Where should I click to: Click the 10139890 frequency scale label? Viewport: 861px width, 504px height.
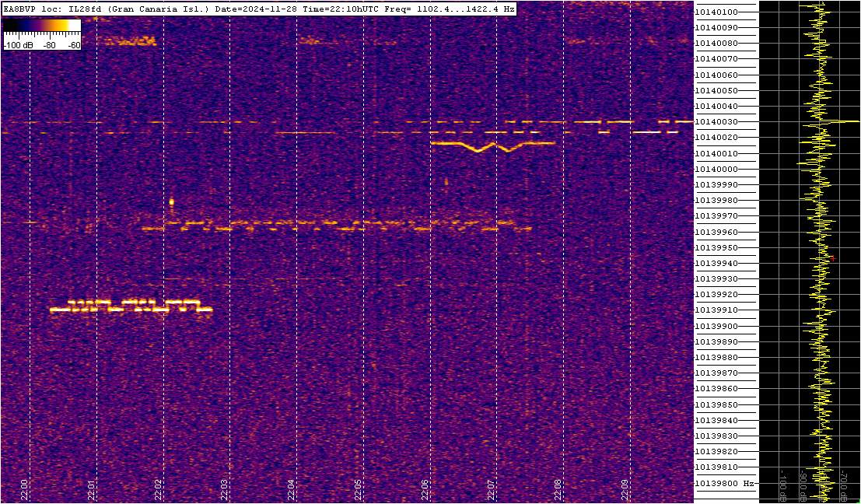(x=716, y=341)
